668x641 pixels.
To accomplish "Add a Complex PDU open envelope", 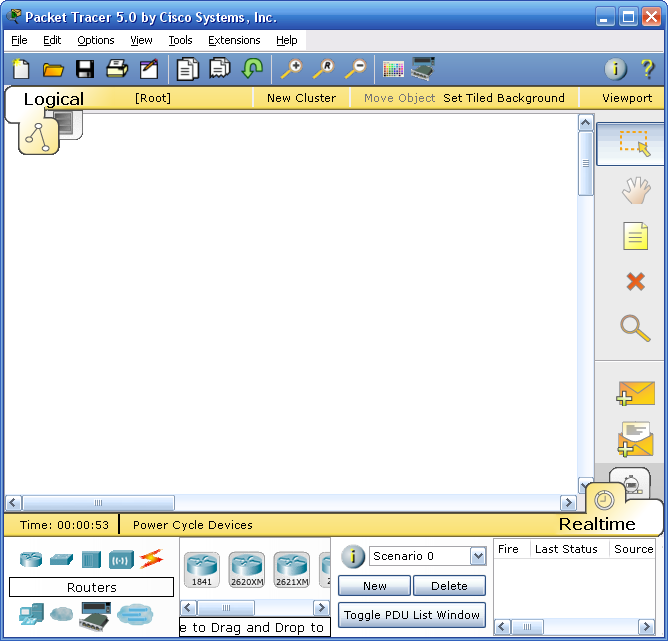I will tap(635, 439).
